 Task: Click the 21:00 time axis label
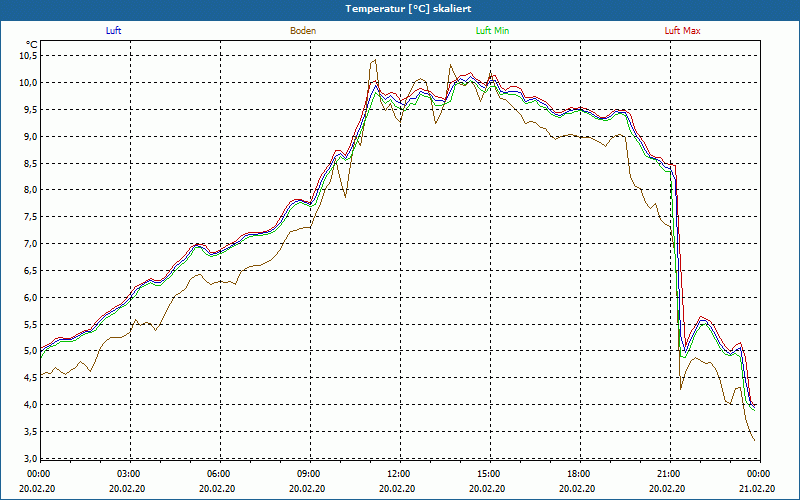point(670,474)
